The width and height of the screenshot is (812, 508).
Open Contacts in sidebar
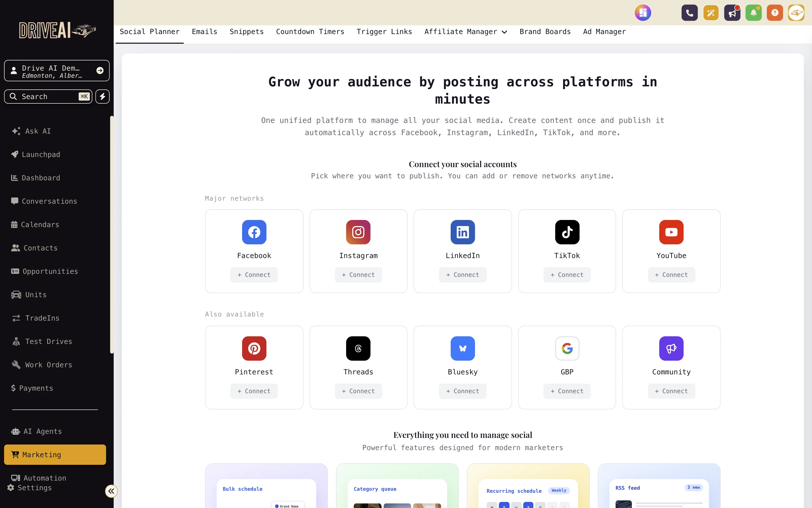tap(55, 248)
